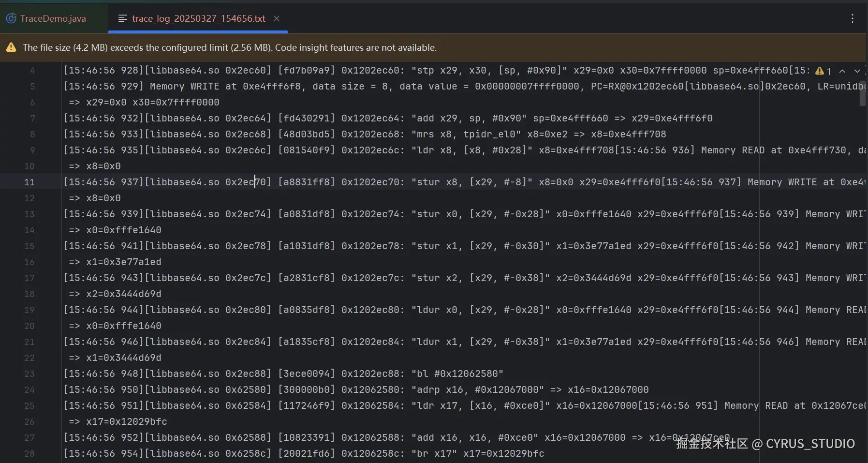Place cursor on the "bl #0x12062580" instruction
The height and width of the screenshot is (463, 868).
pos(457,373)
